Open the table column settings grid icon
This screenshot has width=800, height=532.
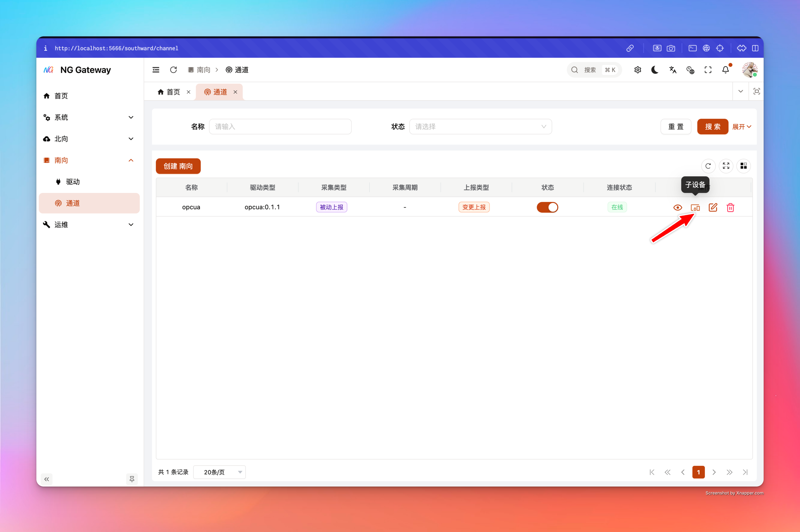[x=743, y=166]
